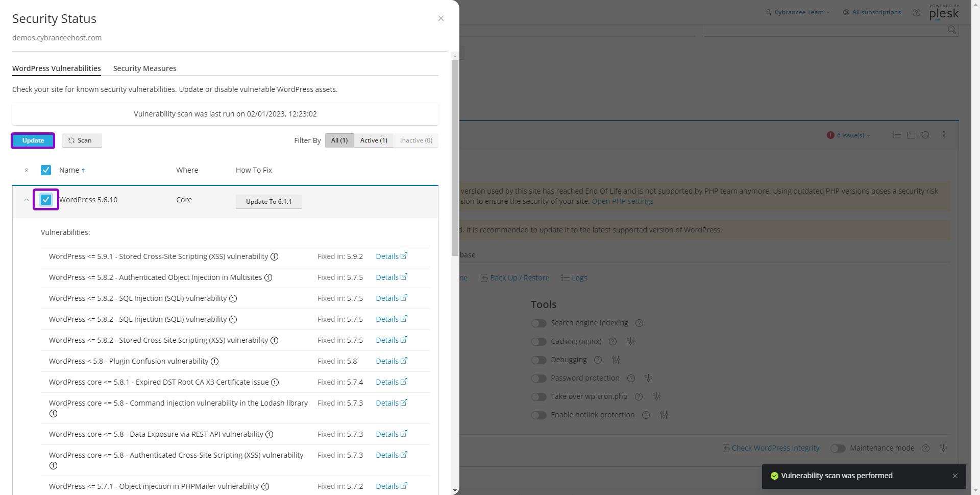The height and width of the screenshot is (495, 980).
Task: Expand the 6 issue(s) dropdown
Action: (849, 135)
